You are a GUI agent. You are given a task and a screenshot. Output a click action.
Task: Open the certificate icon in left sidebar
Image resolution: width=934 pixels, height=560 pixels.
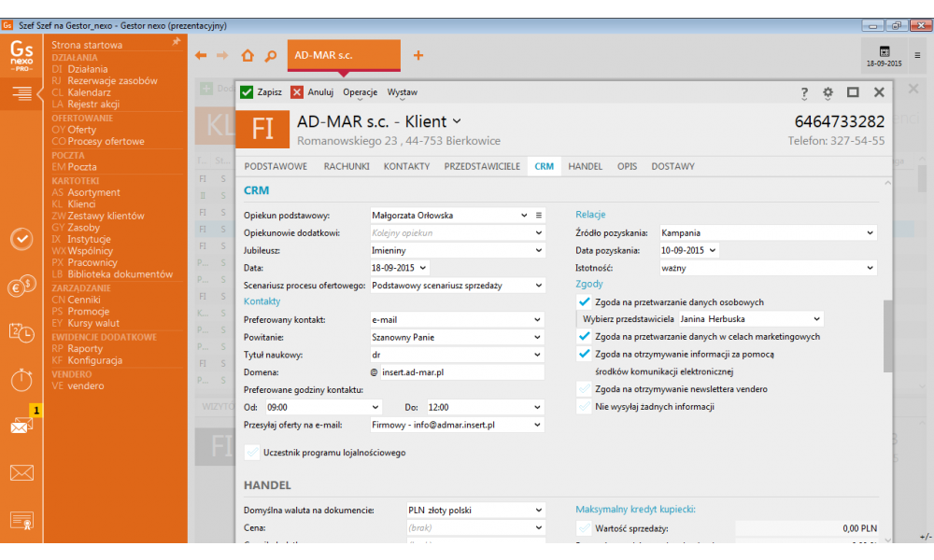(x=21, y=520)
